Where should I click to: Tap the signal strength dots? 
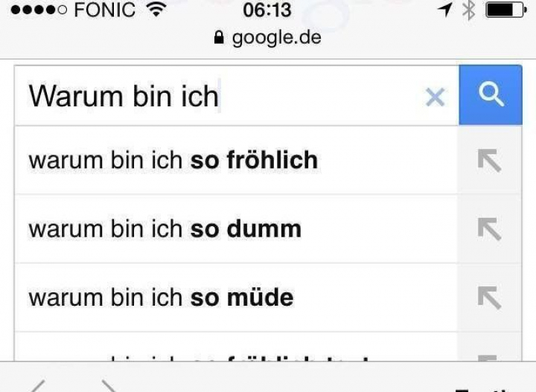tap(37, 10)
